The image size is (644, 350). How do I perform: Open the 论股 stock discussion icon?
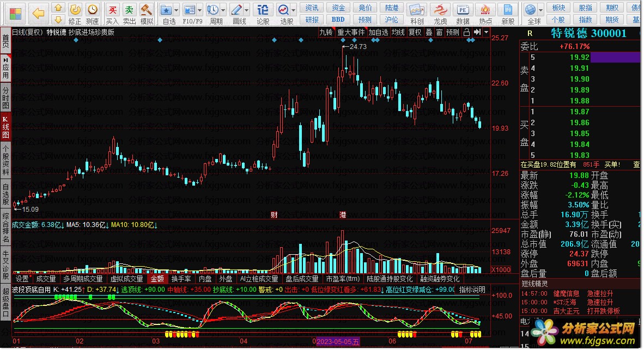[x=263, y=14]
